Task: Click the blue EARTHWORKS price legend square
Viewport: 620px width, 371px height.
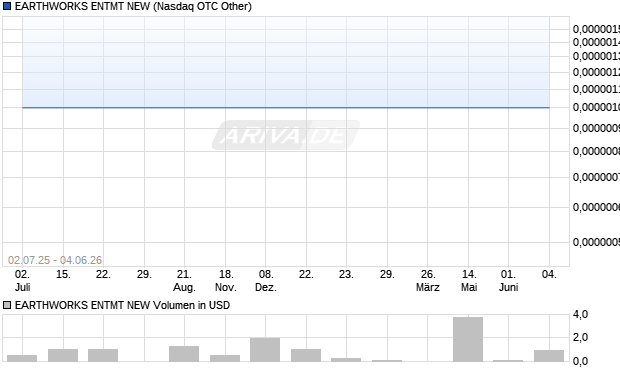Action: [7, 6]
